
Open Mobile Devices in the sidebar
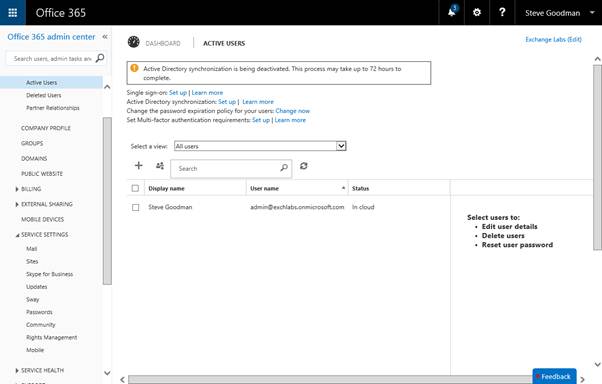(42, 219)
